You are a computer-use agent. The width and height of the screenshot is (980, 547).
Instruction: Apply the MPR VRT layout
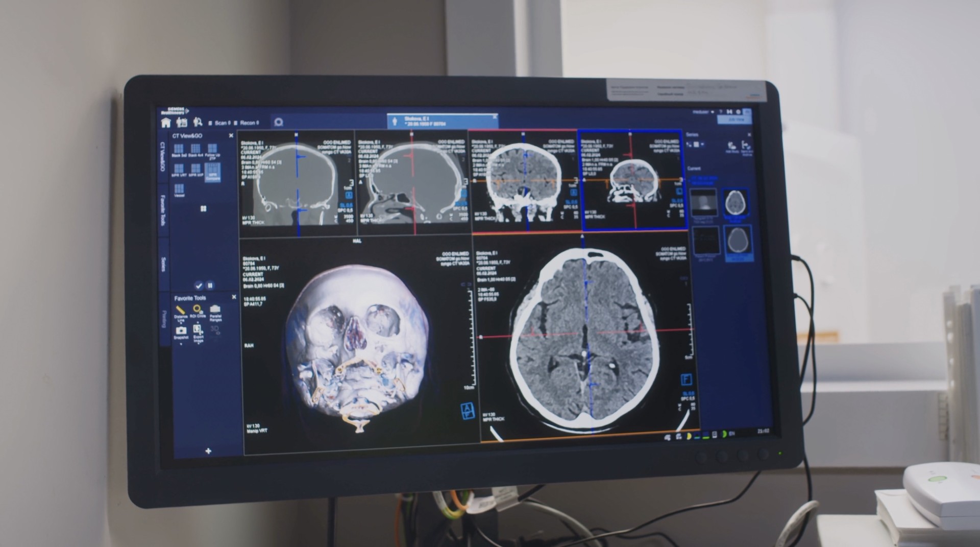tap(179, 169)
